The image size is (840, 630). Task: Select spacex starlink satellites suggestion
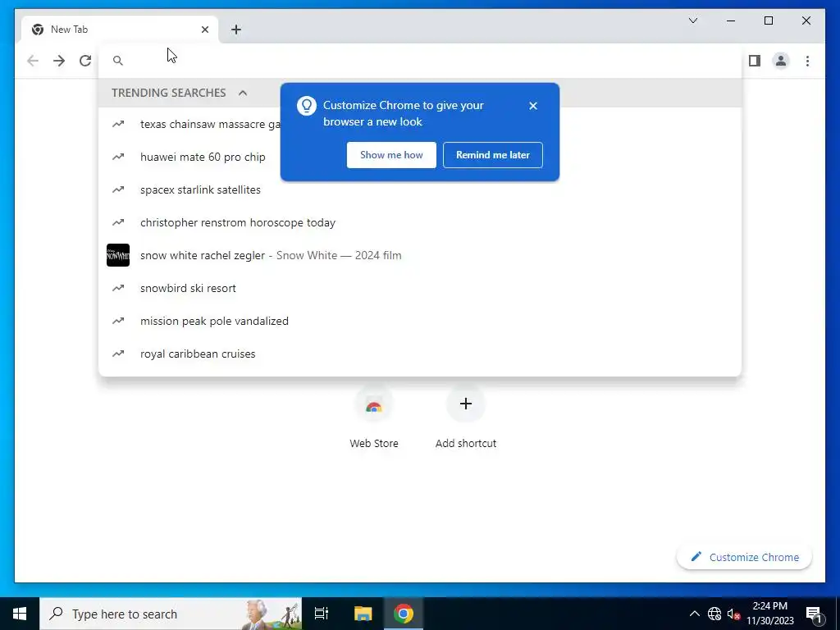[x=420, y=189]
